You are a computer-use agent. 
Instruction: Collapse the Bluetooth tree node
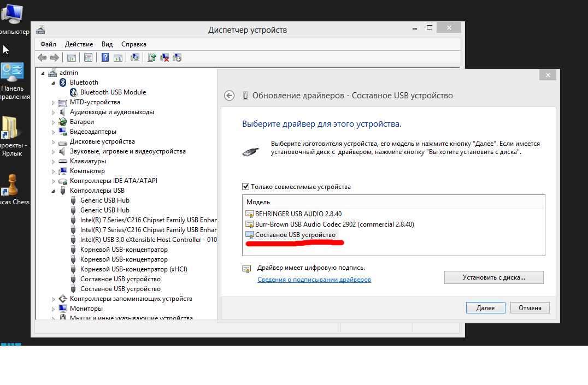pyautogui.click(x=53, y=83)
